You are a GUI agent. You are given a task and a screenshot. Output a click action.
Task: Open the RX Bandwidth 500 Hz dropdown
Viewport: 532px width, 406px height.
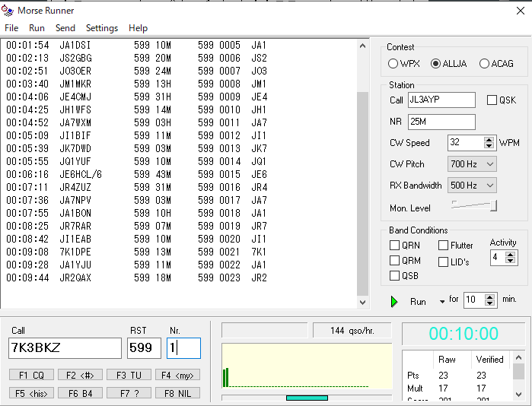coord(472,186)
